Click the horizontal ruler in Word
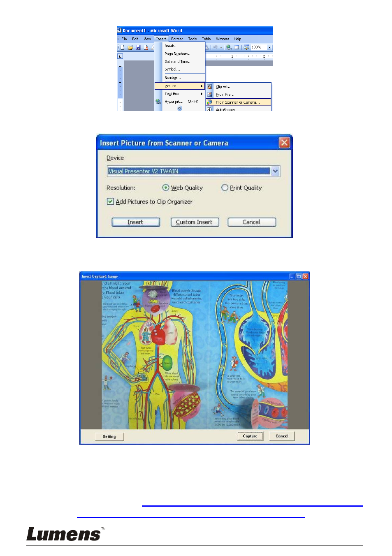The image size is (392, 556). click(x=239, y=56)
